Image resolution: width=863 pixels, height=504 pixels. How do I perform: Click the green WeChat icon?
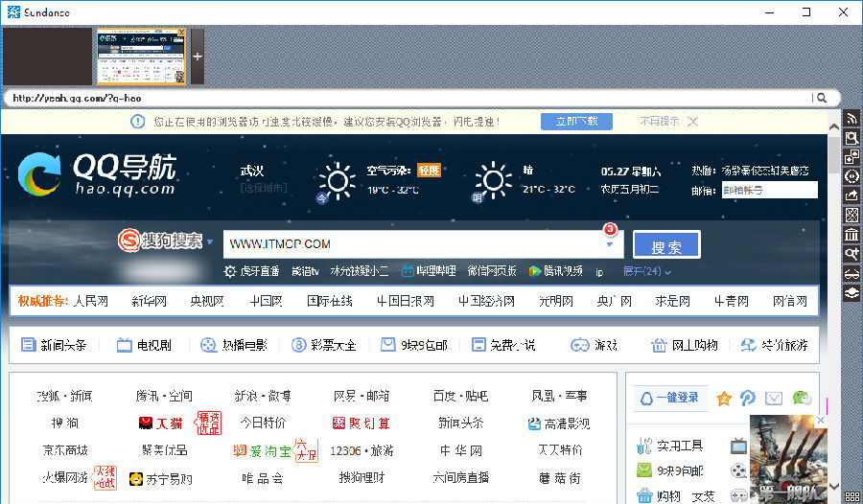[x=802, y=398]
